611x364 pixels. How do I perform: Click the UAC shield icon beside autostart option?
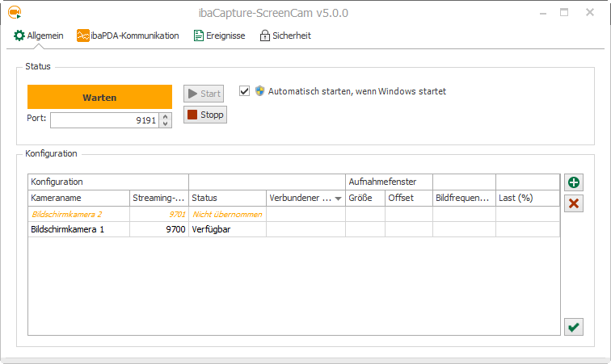click(260, 91)
